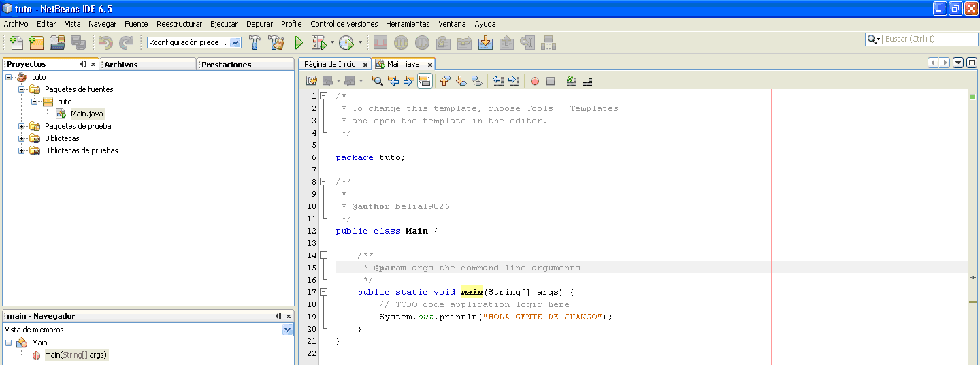Screen dimensions: 980x365
Task: Open the Herramientas menu
Action: [x=408, y=24]
